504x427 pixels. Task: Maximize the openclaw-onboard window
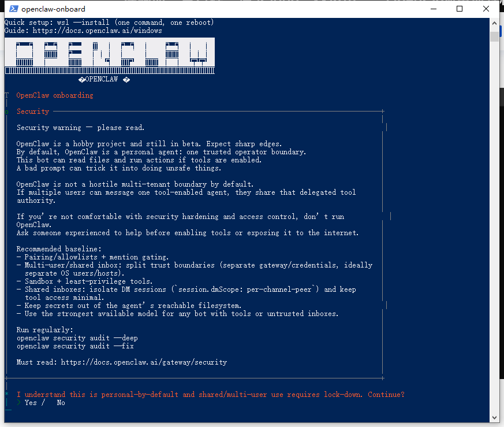coord(460,9)
